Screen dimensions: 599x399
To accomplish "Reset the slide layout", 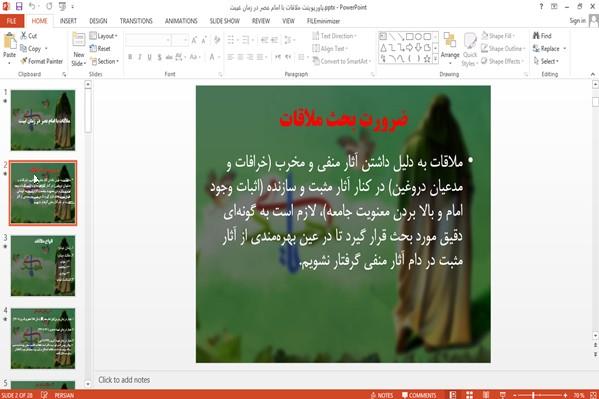I will (x=100, y=49).
